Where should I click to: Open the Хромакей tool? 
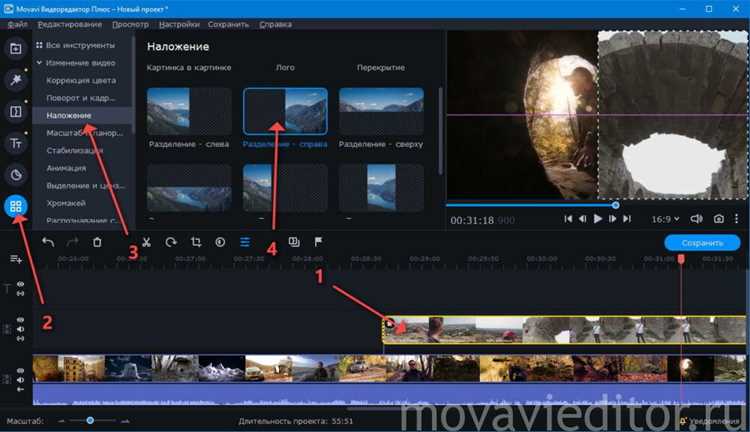pos(66,203)
